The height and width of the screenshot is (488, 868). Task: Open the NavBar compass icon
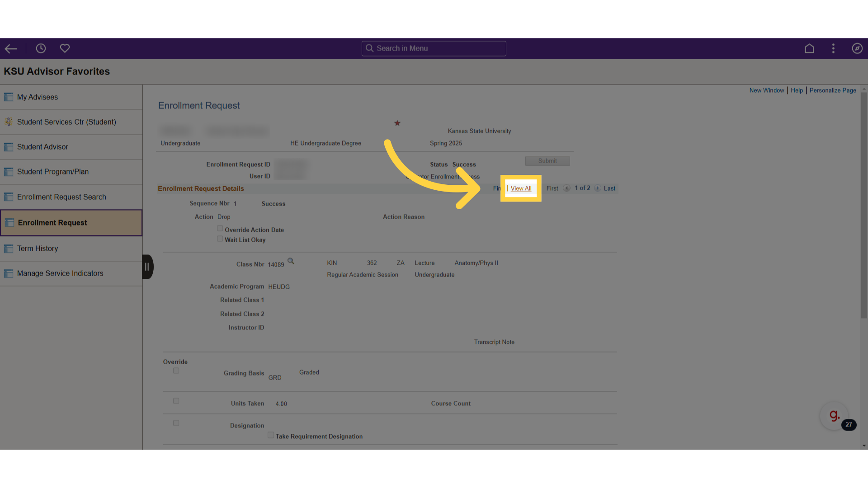tap(857, 48)
